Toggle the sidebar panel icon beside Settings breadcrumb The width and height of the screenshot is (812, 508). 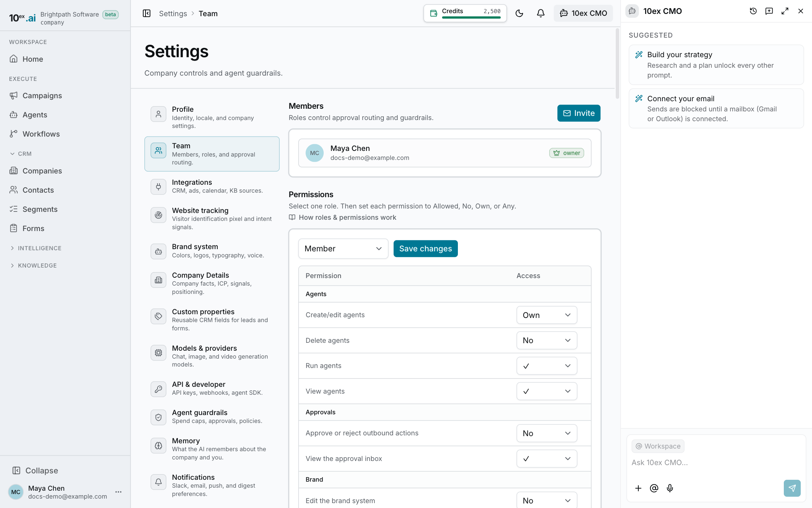pos(147,14)
